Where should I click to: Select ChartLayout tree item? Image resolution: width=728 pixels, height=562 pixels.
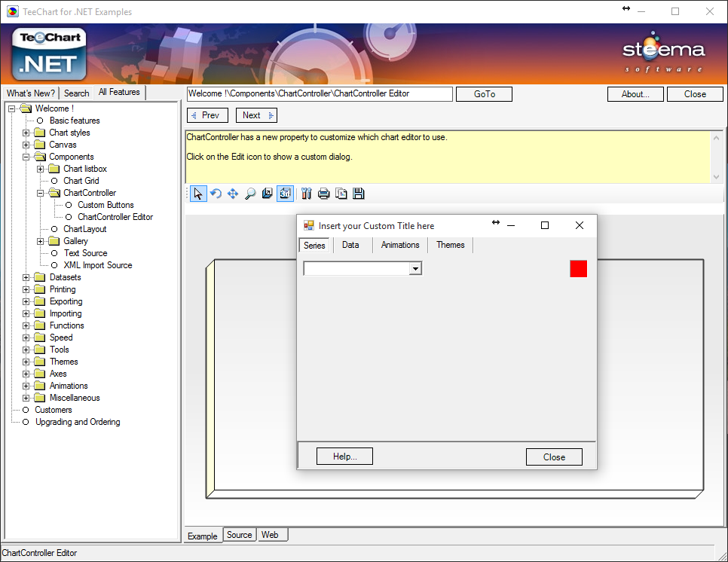click(x=85, y=229)
